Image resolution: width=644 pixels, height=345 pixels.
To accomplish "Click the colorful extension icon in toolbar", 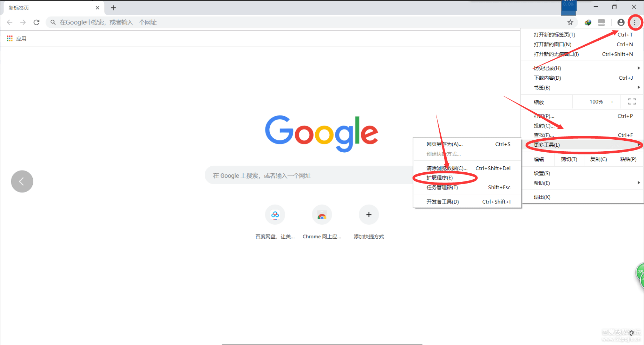I will tap(588, 22).
